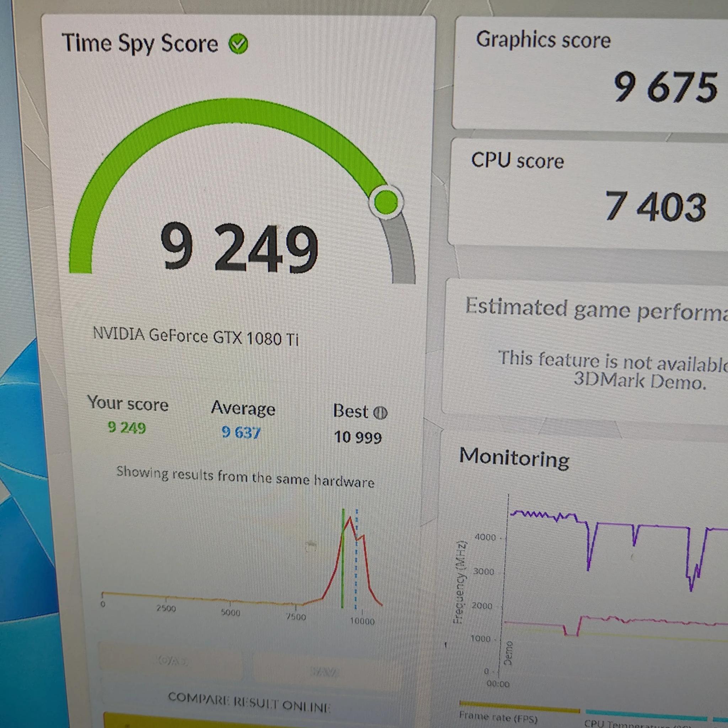Click the large 9 249 score in the gauge
Image resolution: width=728 pixels, height=728 pixels.
tap(240, 247)
